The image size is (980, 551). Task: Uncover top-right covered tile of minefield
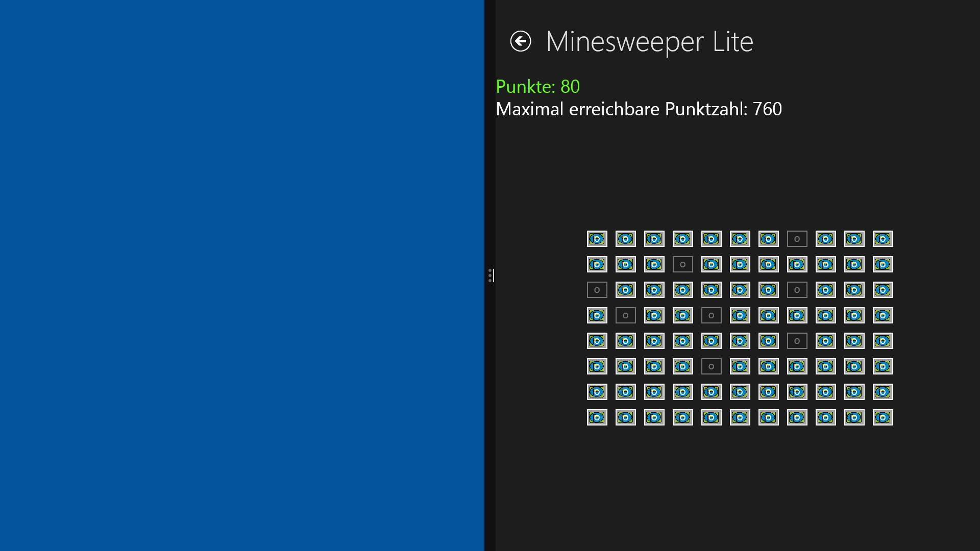pyautogui.click(x=883, y=239)
